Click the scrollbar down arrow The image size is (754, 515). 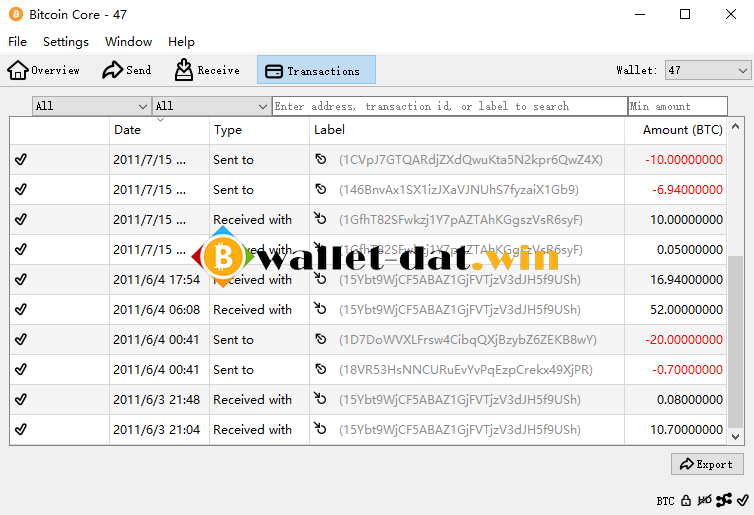735,437
